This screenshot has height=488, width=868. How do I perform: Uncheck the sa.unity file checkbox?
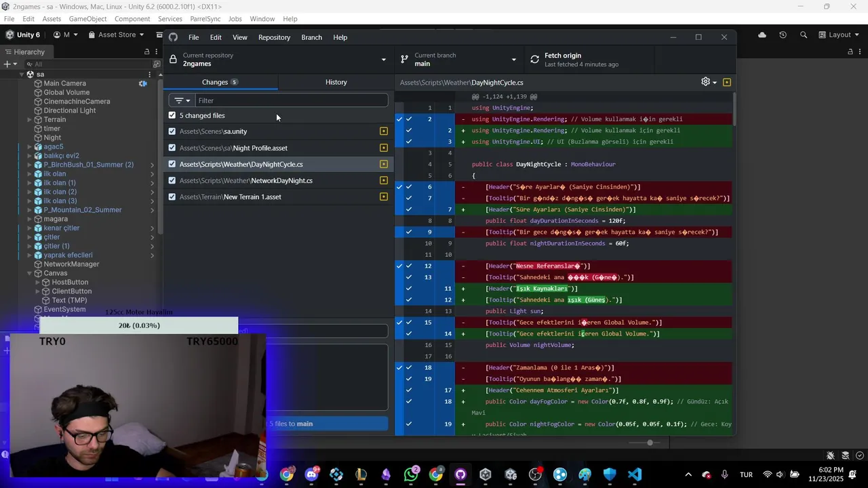pyautogui.click(x=172, y=131)
